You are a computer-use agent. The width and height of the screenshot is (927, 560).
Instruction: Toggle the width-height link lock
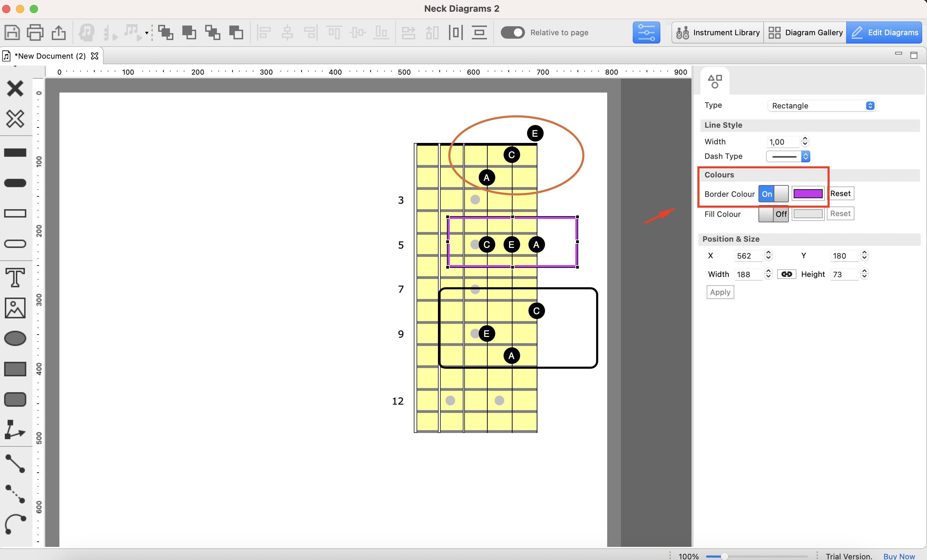pos(786,274)
